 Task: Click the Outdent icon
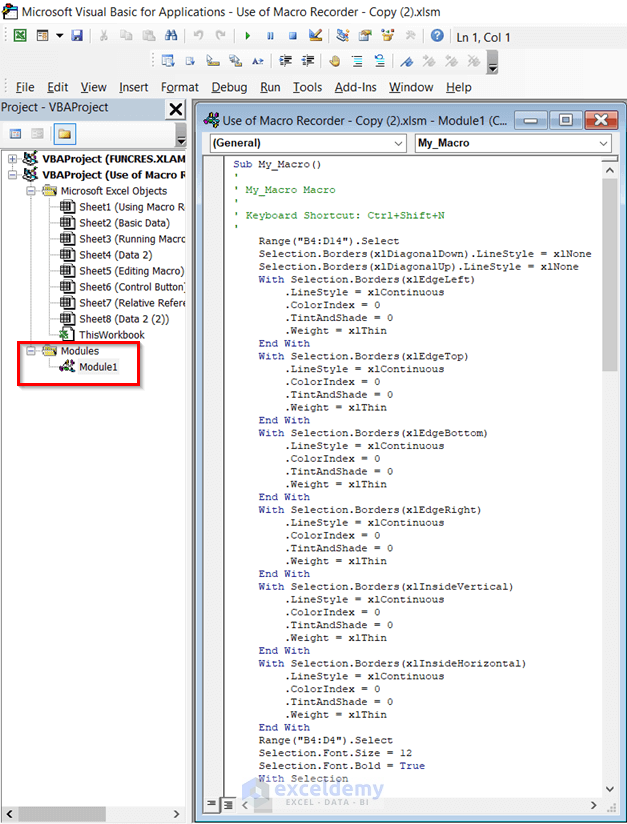point(307,61)
